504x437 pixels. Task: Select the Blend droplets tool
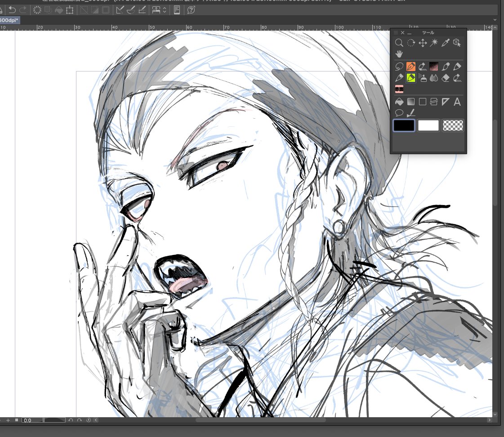click(434, 78)
